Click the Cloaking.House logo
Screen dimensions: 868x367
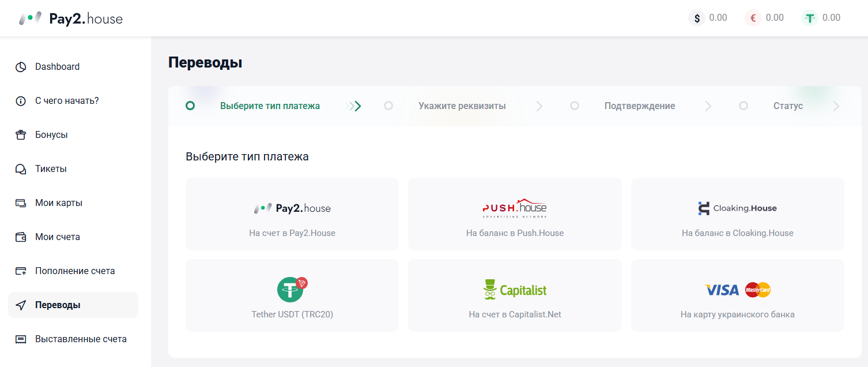click(737, 208)
